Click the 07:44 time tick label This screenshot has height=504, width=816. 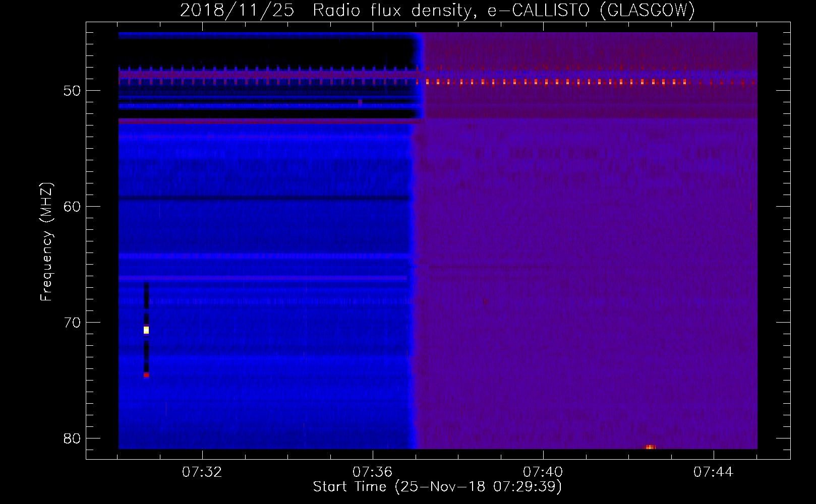coord(713,472)
